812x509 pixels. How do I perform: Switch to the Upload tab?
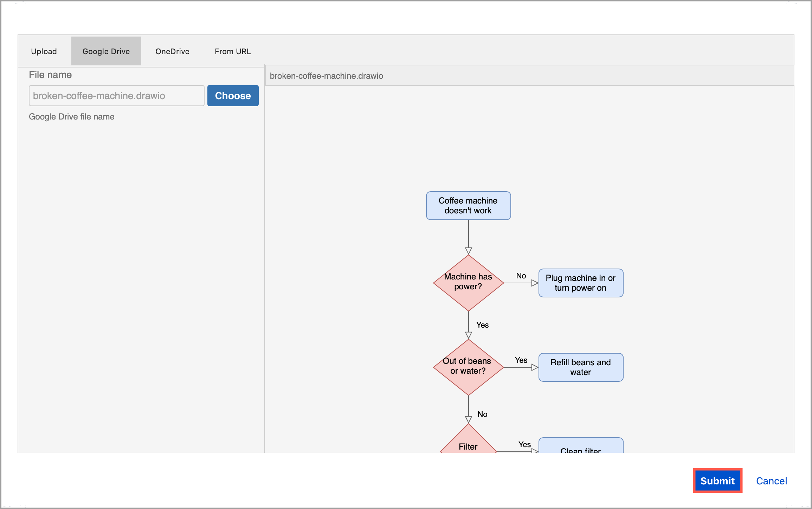tap(44, 51)
